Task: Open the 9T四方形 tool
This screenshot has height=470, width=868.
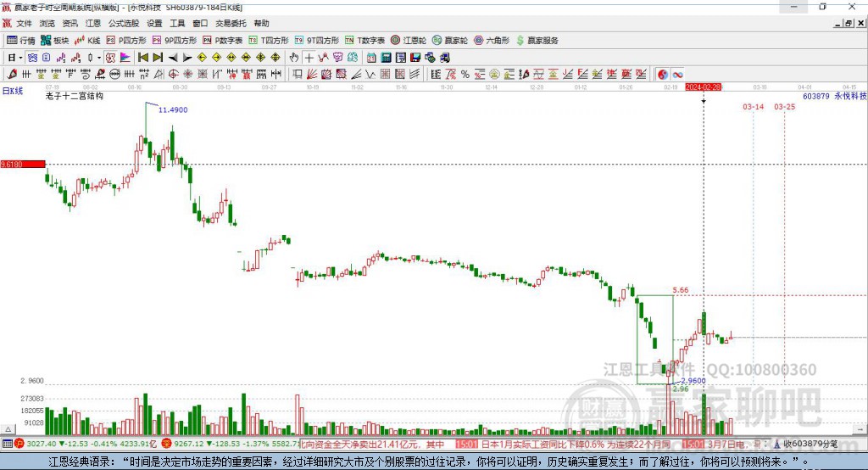Action: (x=317, y=41)
